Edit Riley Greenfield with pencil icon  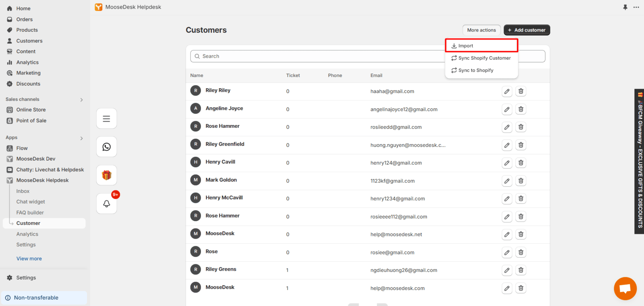point(507,145)
